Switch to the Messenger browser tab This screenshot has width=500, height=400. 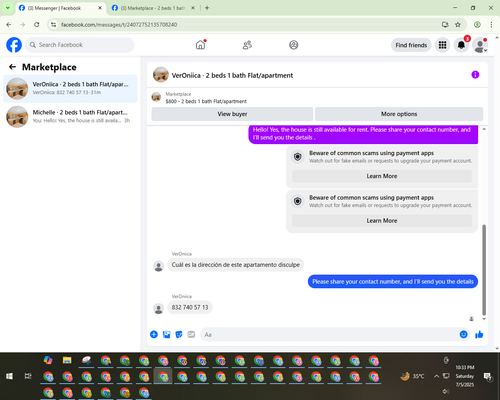point(60,8)
